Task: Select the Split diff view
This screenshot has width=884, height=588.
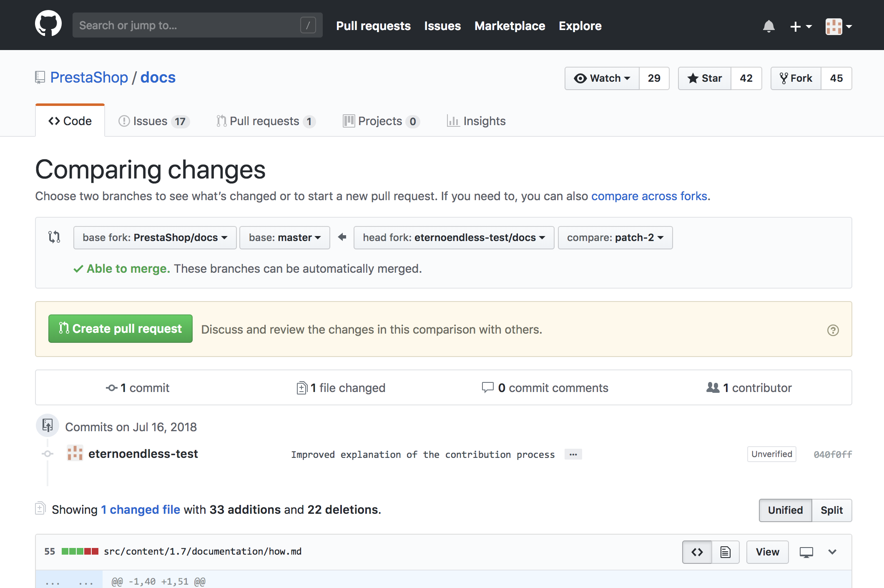Action: (x=831, y=510)
